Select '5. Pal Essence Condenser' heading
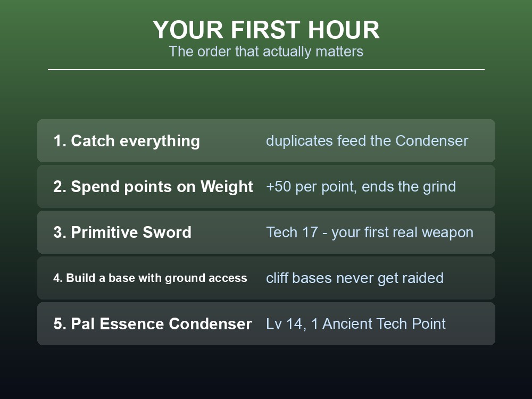Screen dimensions: 532x399 (152, 323)
